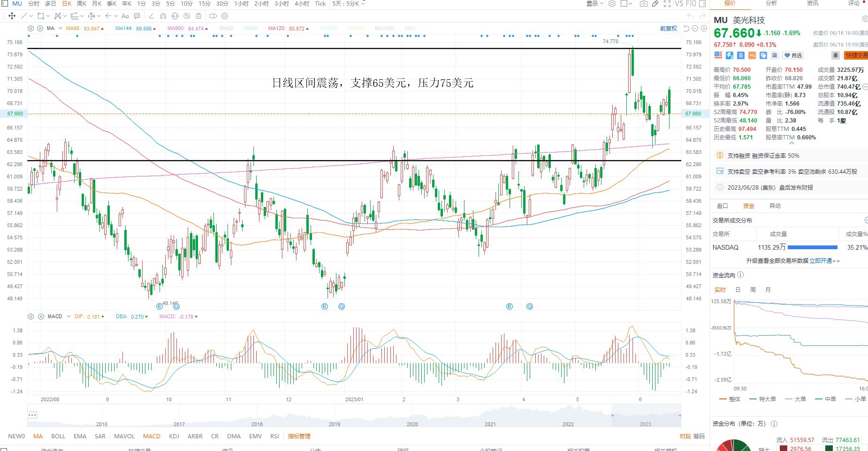
Task: Select the crosshair move tool
Action: [x=12, y=15]
